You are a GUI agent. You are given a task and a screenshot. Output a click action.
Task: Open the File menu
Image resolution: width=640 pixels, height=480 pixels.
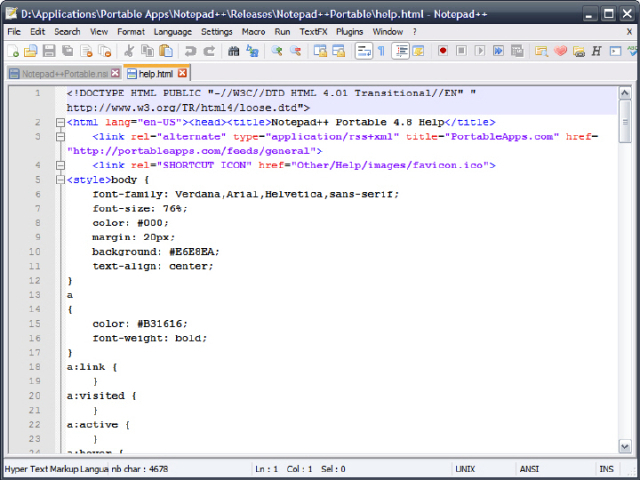(x=14, y=32)
